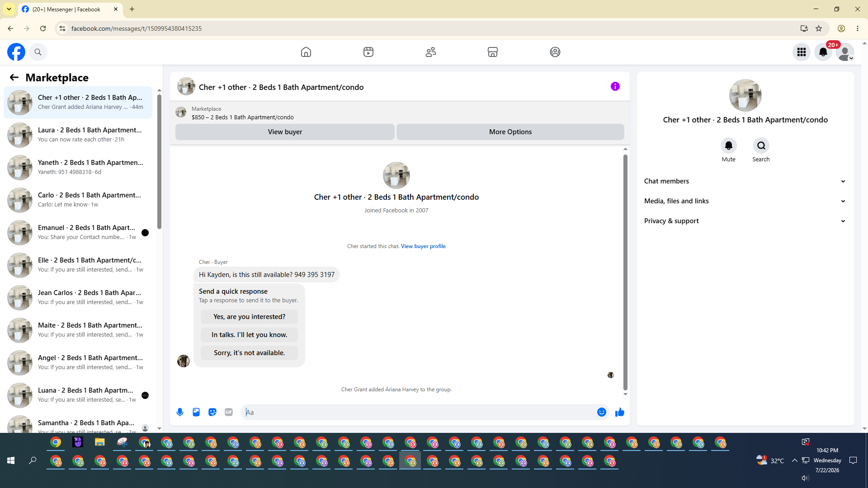
Task: Open the Emanuel apartment conversation
Action: pos(78,233)
